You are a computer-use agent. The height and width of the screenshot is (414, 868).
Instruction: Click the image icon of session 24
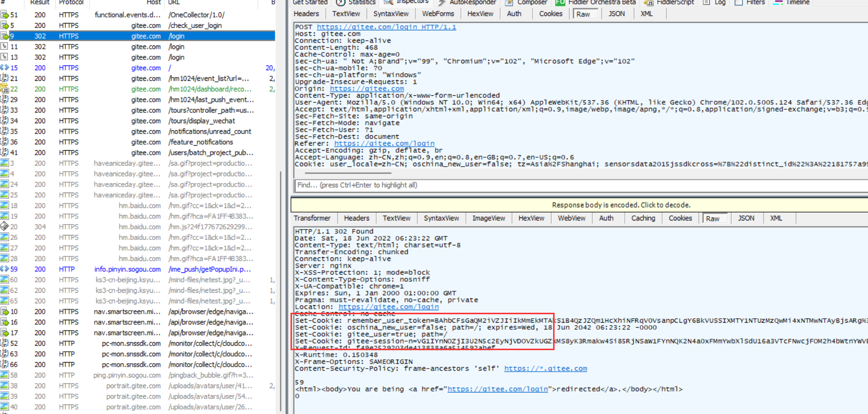(5, 184)
